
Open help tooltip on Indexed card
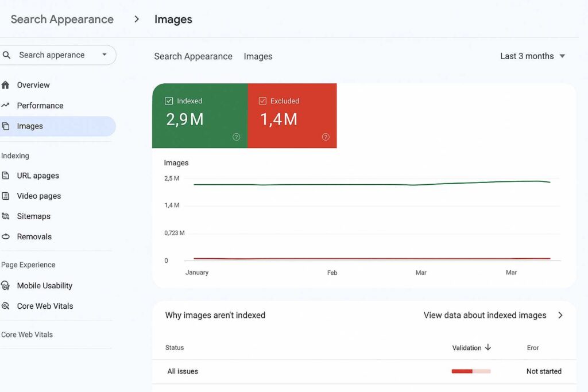click(236, 137)
